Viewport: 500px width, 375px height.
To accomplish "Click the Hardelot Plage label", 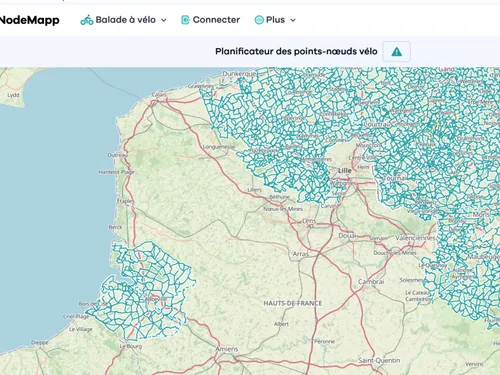I will 116,172.
